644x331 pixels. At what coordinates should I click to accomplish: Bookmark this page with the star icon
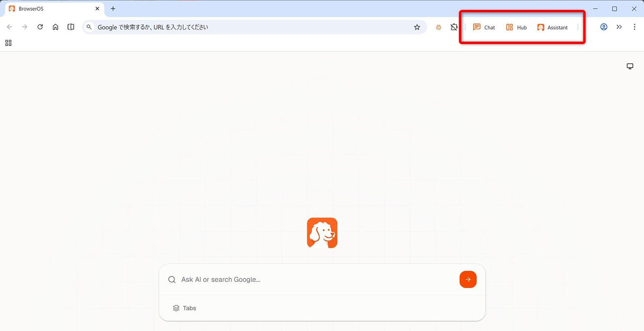pos(417,27)
